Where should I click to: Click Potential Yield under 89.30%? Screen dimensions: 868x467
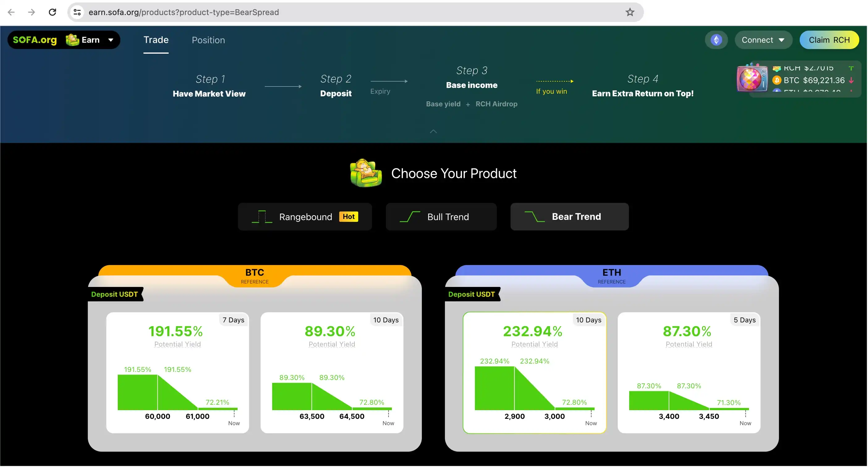[x=332, y=344]
